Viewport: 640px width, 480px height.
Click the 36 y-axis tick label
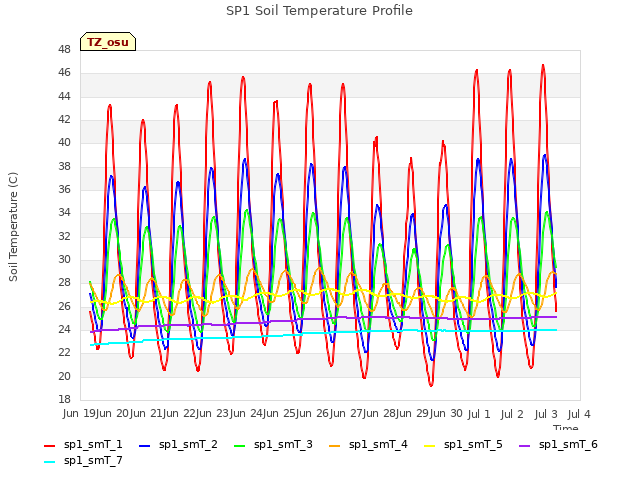pyautogui.click(x=64, y=189)
